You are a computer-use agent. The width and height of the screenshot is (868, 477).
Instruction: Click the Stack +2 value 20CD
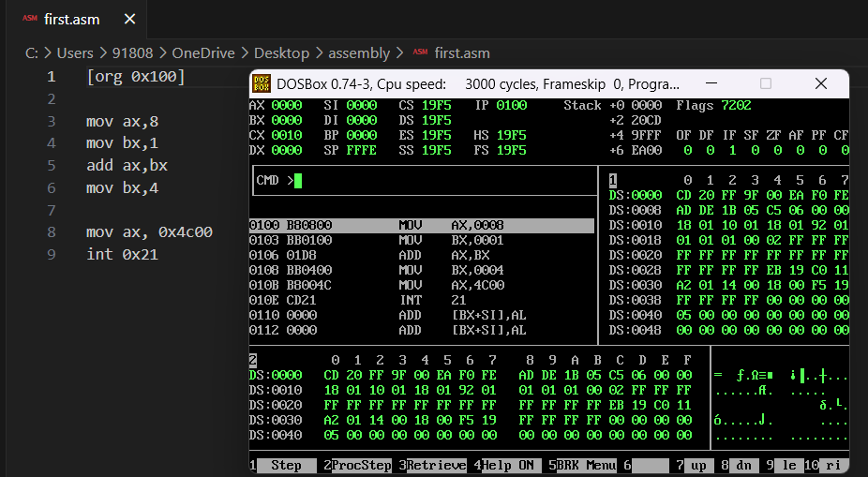(x=646, y=120)
